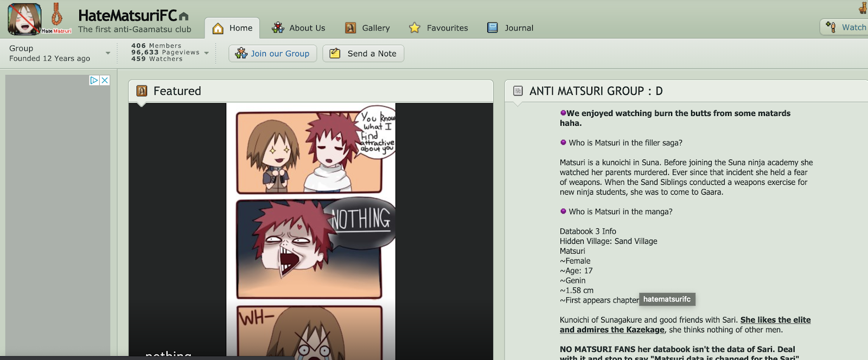The image size is (868, 360).
Task: Click the Watch button
Action: (844, 27)
